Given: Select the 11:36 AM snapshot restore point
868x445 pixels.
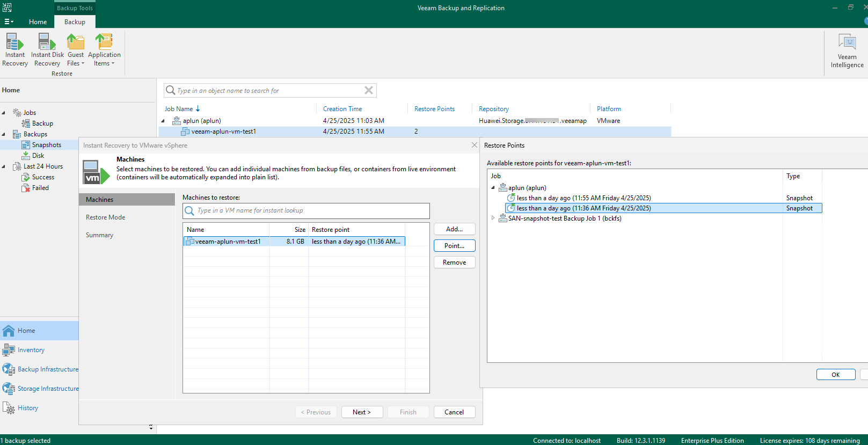Looking at the screenshot, I should click(x=663, y=208).
